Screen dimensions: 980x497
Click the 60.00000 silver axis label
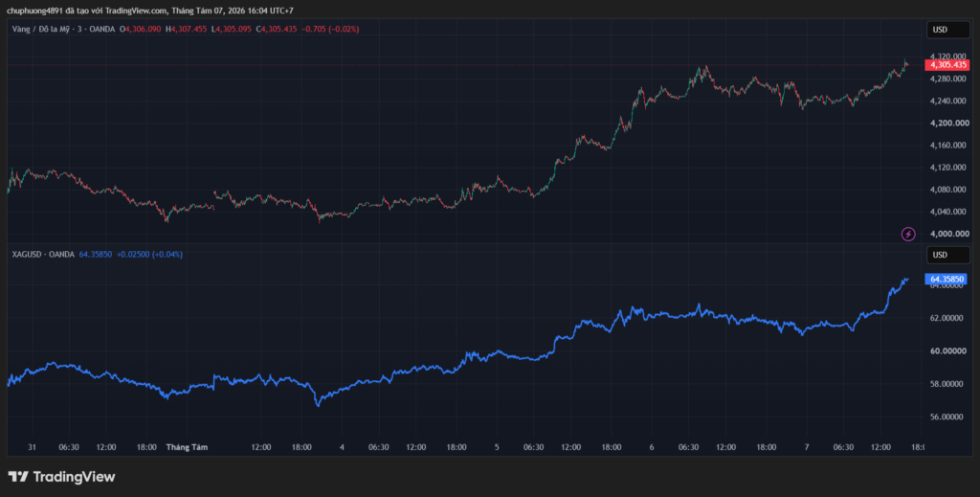coord(947,350)
